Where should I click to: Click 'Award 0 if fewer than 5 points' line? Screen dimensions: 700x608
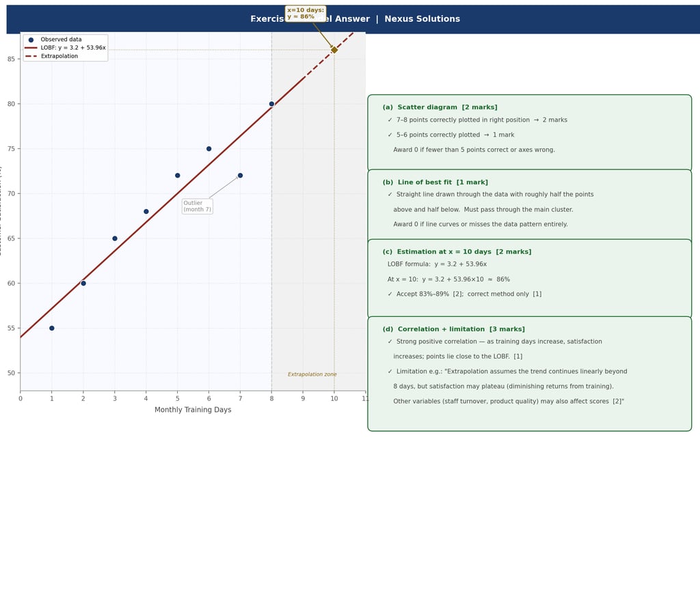click(x=474, y=150)
